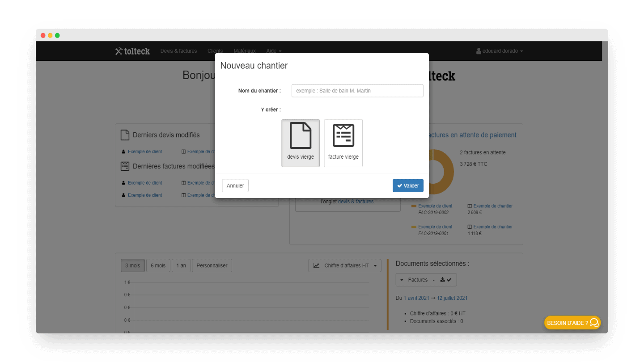The width and height of the screenshot is (644, 362).
Task: Click the FAC-2019-0002 invoice number
Action: click(x=433, y=212)
